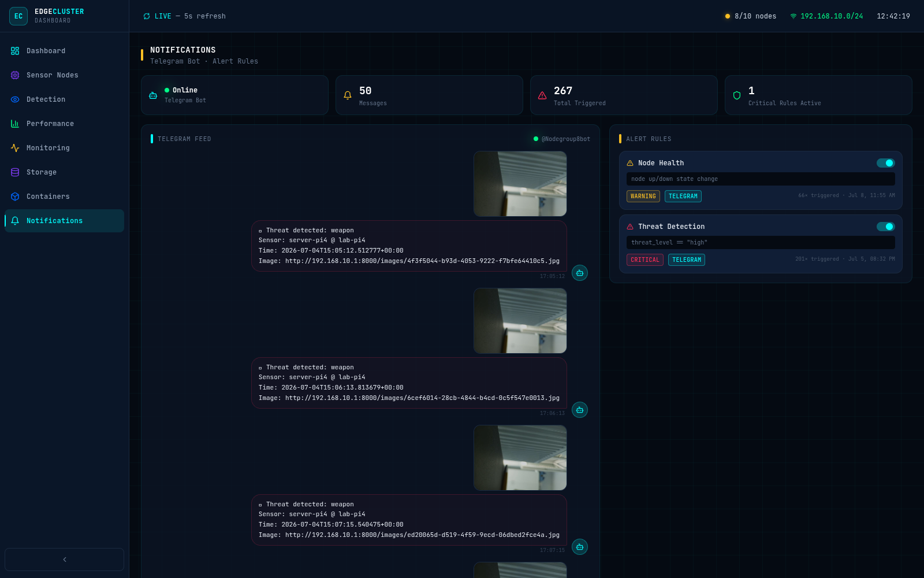Screen dimensions: 924x578
Task: Click the Node Health warning triangle icon
Action: point(630,163)
